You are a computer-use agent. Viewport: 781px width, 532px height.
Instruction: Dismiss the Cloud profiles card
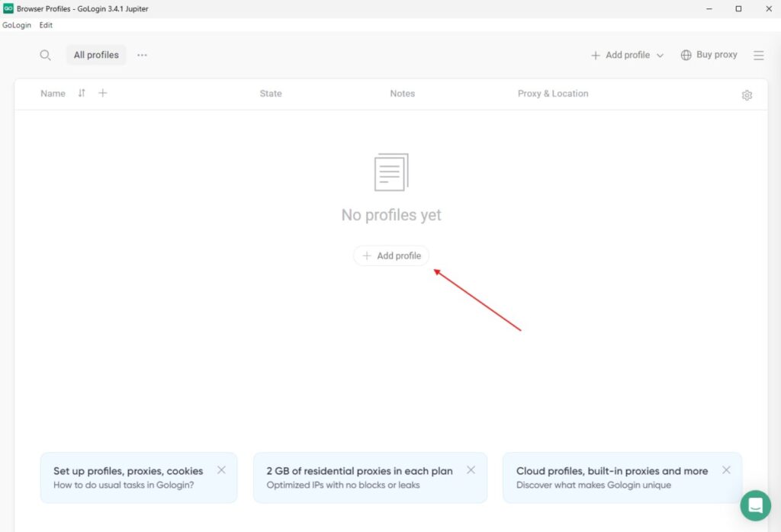(x=726, y=470)
